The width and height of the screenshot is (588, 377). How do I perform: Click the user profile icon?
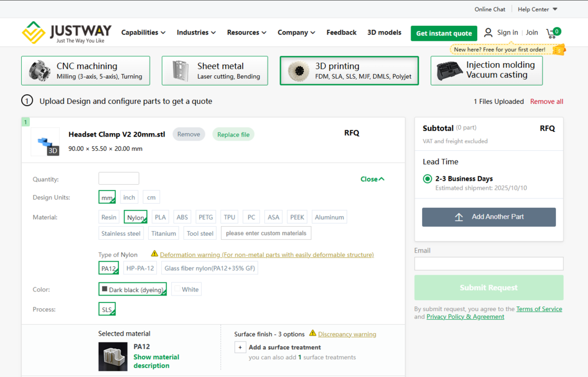[488, 33]
